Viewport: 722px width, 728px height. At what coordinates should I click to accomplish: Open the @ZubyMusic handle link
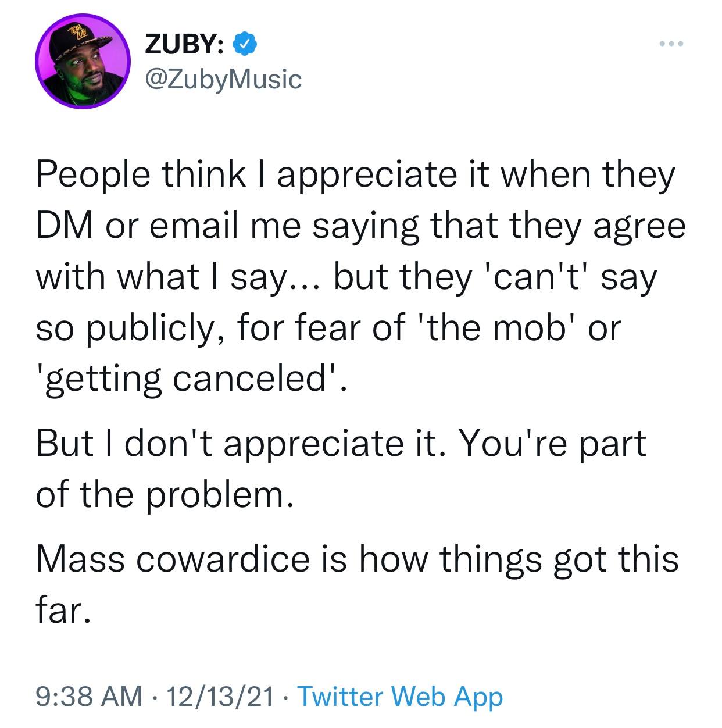coord(223,78)
